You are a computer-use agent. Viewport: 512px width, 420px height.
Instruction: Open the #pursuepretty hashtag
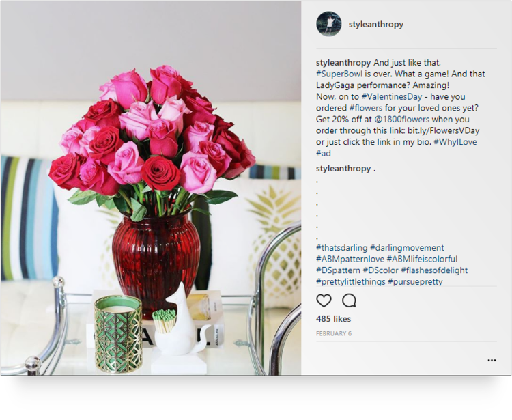pos(415,281)
